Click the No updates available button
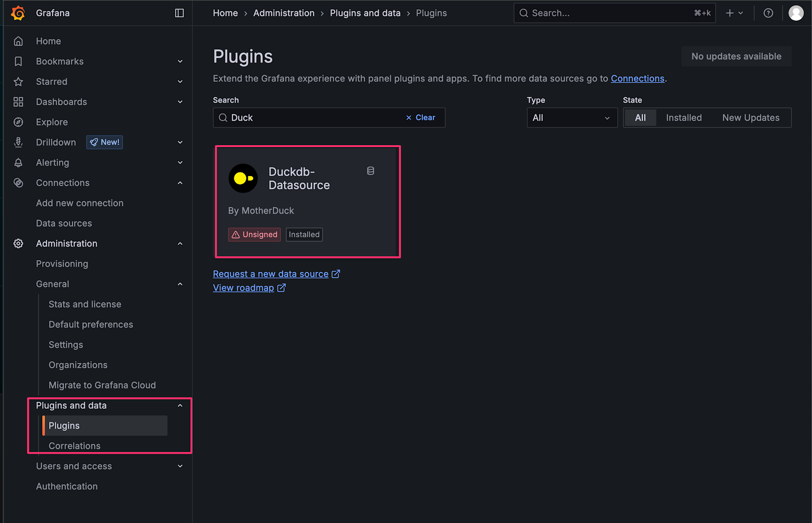The image size is (812, 523). click(x=736, y=56)
